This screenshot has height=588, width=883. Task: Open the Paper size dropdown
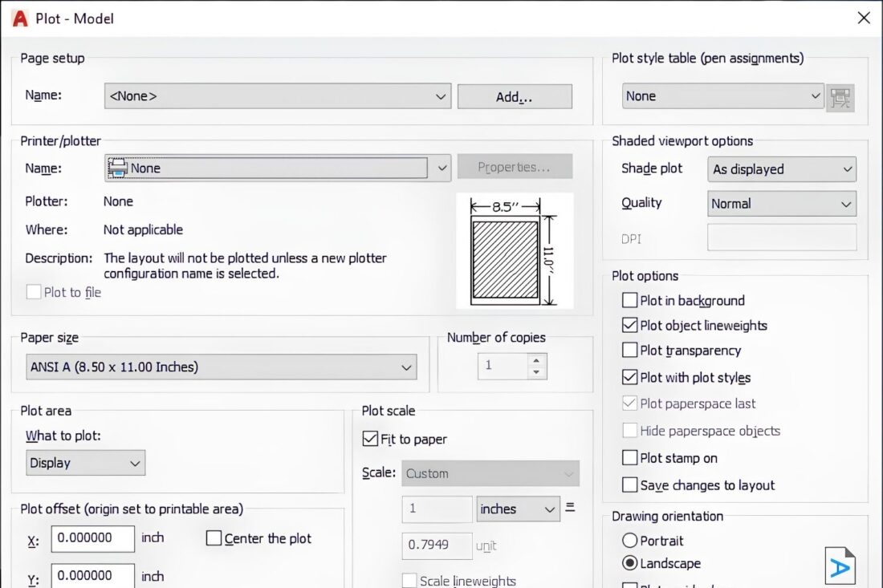coord(222,367)
